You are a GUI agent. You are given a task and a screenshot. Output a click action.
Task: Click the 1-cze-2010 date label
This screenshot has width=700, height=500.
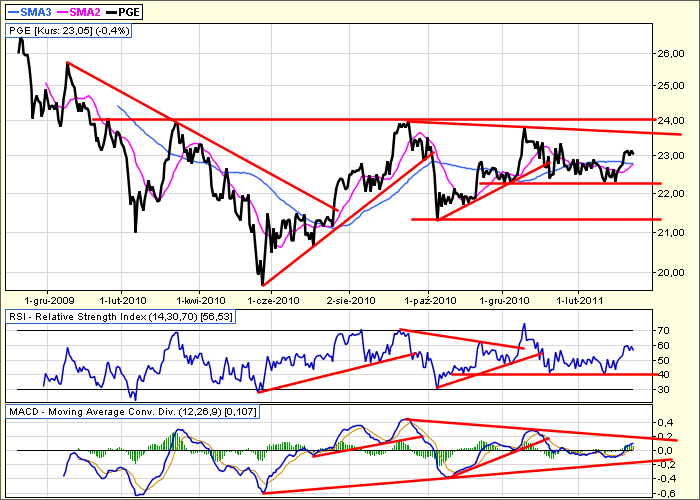(x=274, y=300)
